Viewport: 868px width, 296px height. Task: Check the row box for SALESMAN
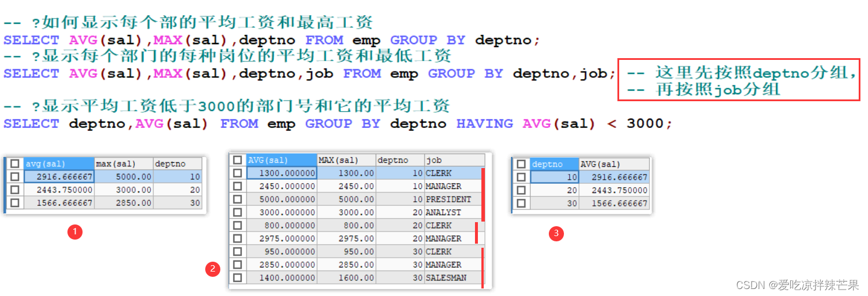237,278
